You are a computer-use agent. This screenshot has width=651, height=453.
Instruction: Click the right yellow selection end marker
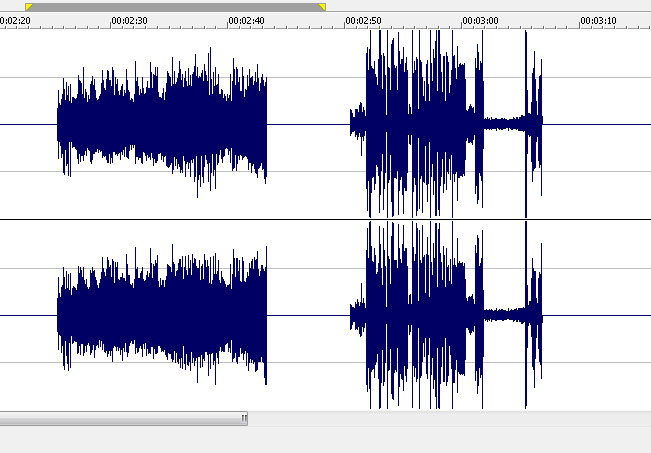tap(322, 7)
